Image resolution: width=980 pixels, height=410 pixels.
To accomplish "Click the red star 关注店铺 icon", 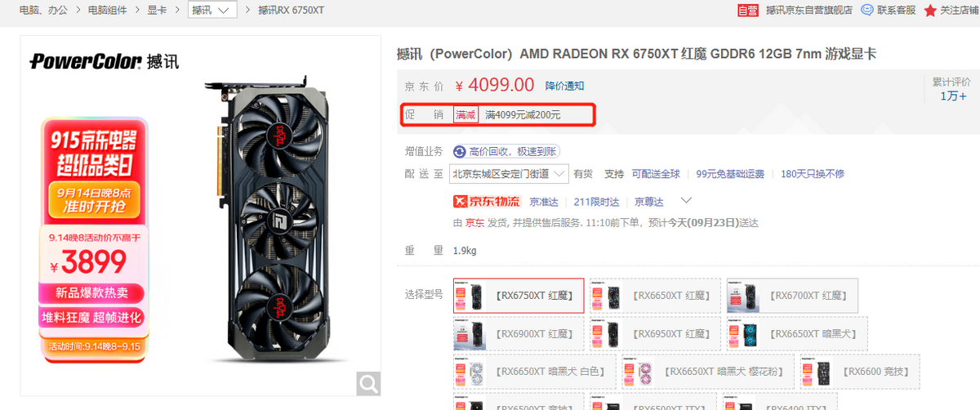I will click(x=930, y=11).
